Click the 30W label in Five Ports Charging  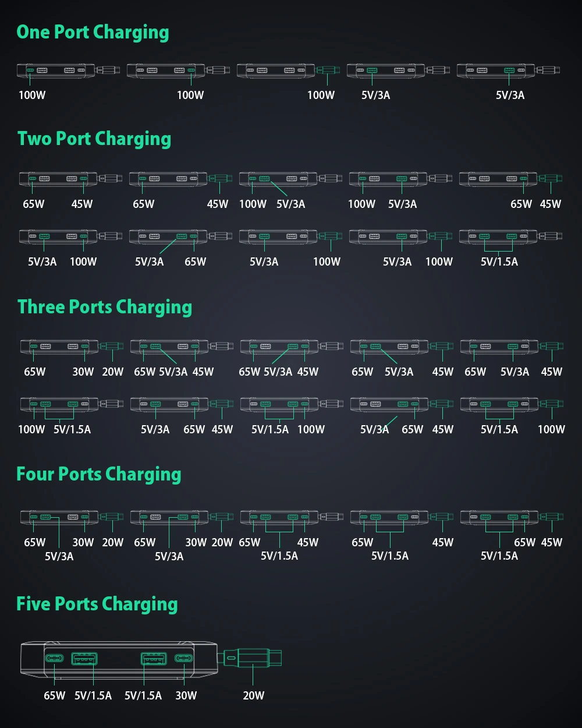click(x=186, y=695)
